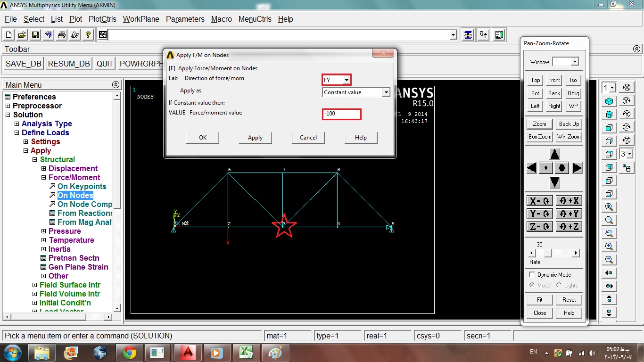Open Apply as Constant value dropdown
644x362 pixels.
386,92
